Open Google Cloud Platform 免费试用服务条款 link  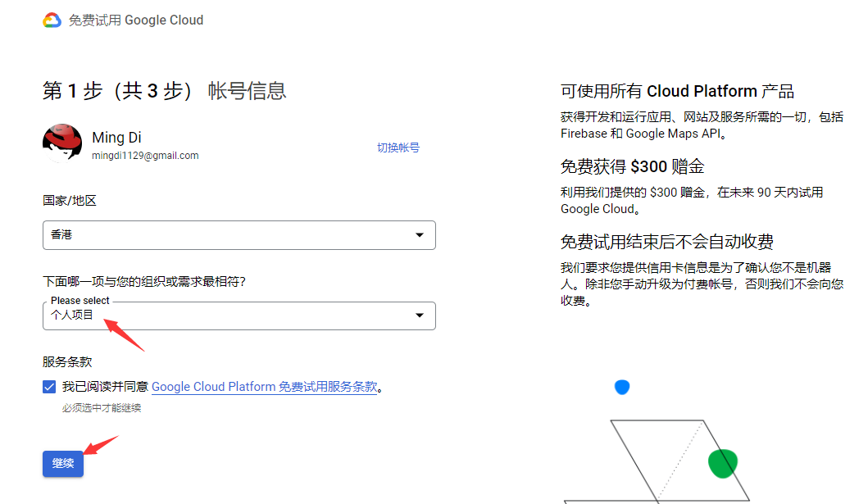(265, 387)
